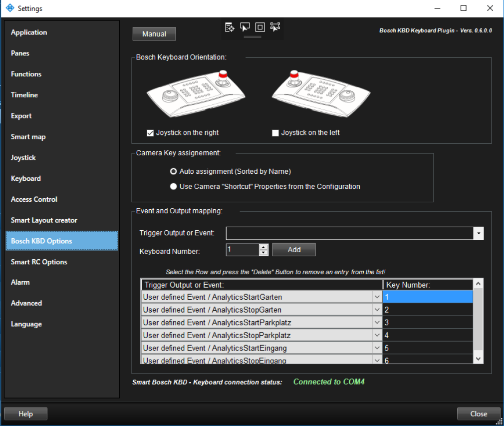Expand the AnalyticsStopParkplatz row dropdown arrow
The height and width of the screenshot is (426, 504).
tap(377, 335)
